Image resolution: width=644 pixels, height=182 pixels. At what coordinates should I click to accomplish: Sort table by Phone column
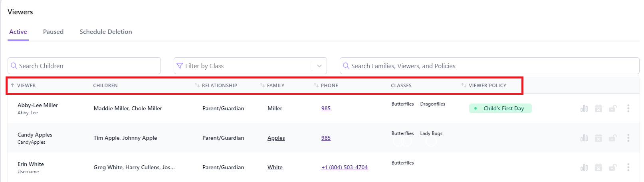pyautogui.click(x=326, y=85)
